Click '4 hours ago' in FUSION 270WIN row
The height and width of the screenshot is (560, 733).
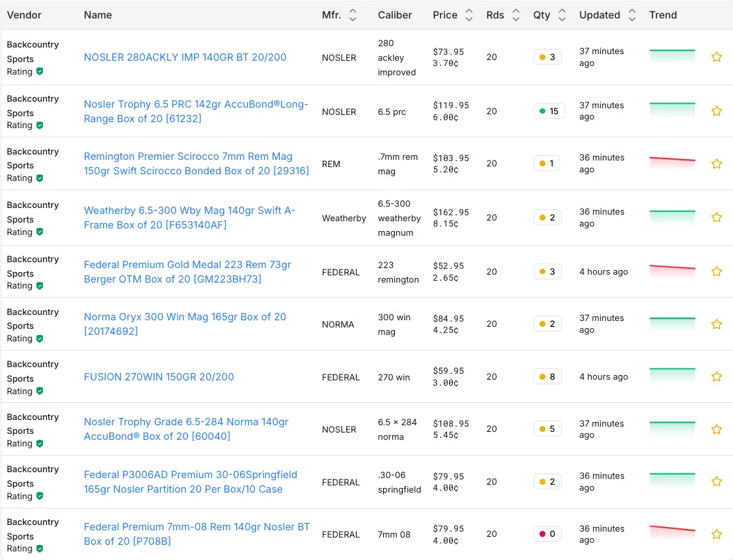(x=604, y=377)
